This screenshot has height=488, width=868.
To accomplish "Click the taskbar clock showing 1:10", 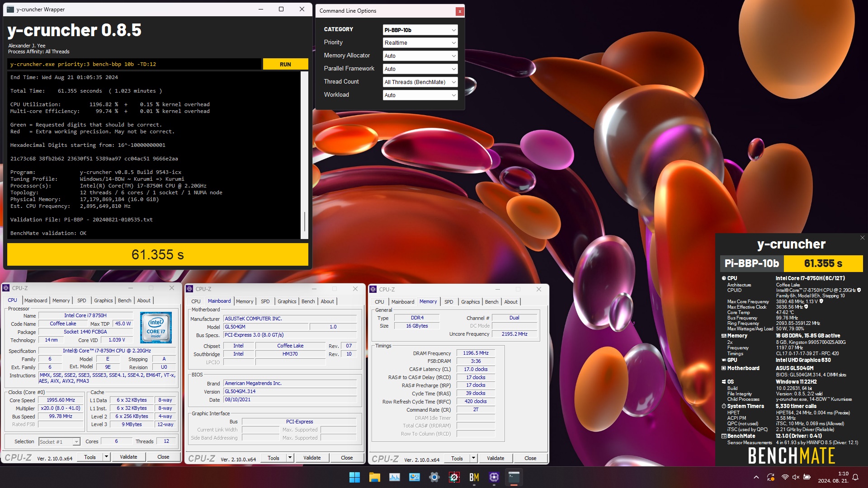I will (833, 477).
